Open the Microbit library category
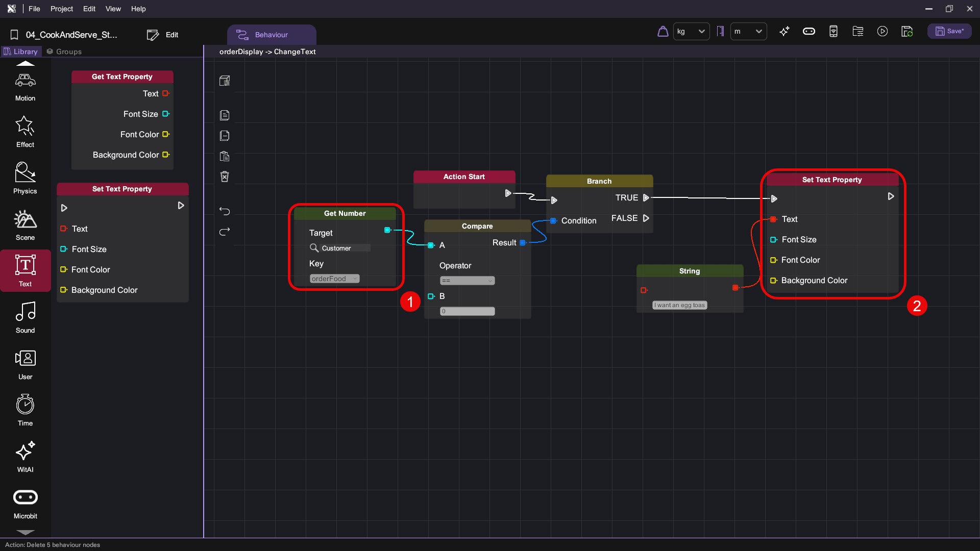The width and height of the screenshot is (980, 551). click(x=25, y=504)
